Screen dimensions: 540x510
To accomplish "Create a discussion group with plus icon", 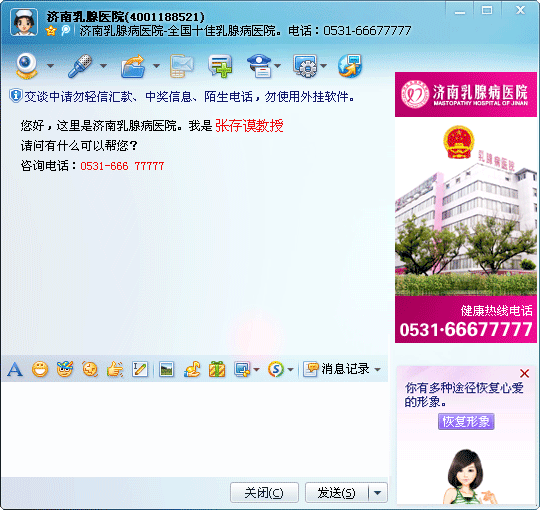I will coord(220,66).
